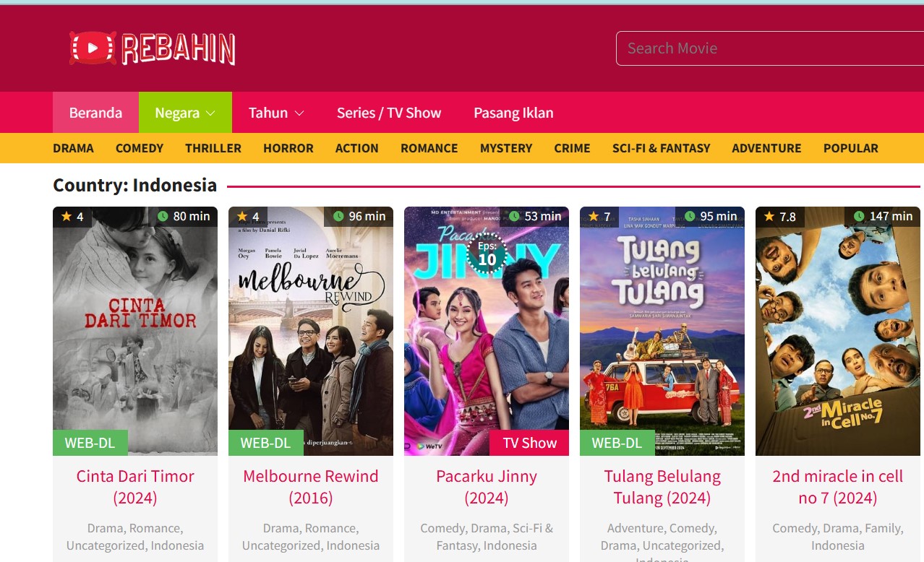
Task: Open the Tahun dropdown menu
Action: click(x=276, y=113)
